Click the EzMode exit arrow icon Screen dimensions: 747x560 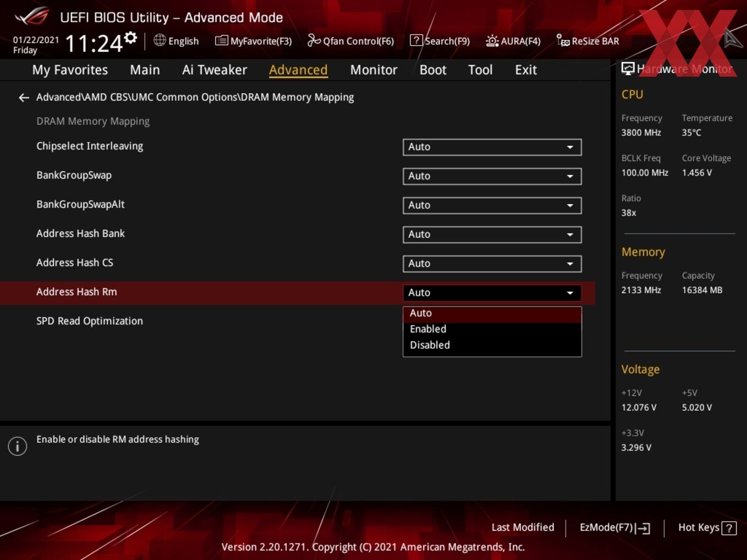643,528
